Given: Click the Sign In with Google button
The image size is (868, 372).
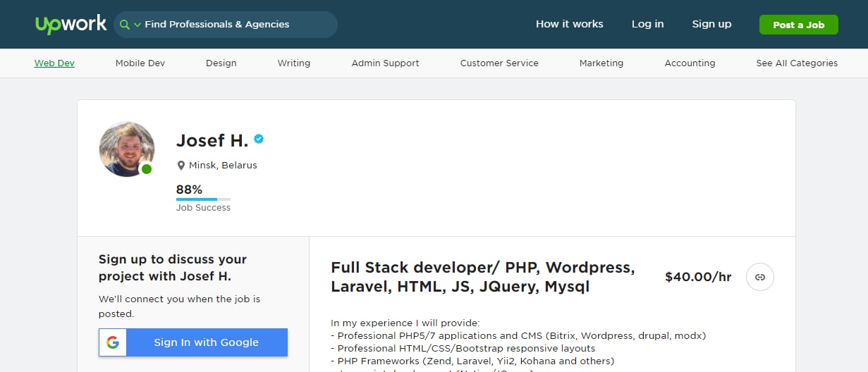Looking at the screenshot, I should tap(193, 342).
